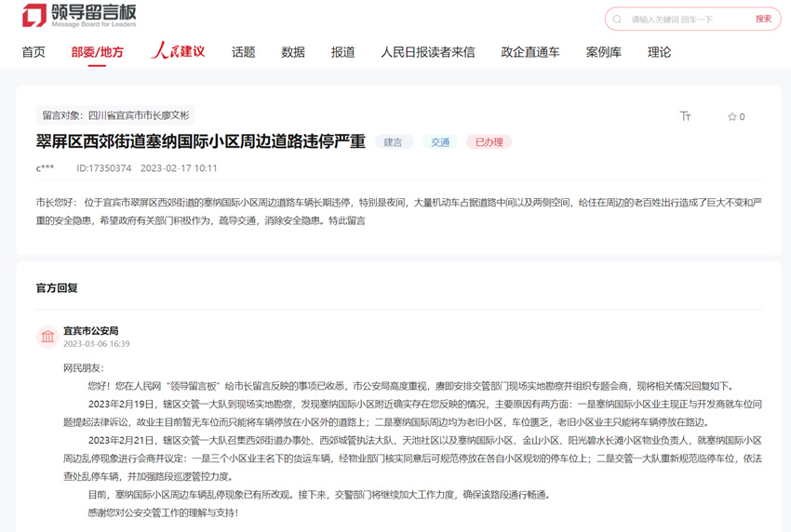The height and width of the screenshot is (532, 791).
Task: Open the 话题 navigation item
Action: pos(243,52)
